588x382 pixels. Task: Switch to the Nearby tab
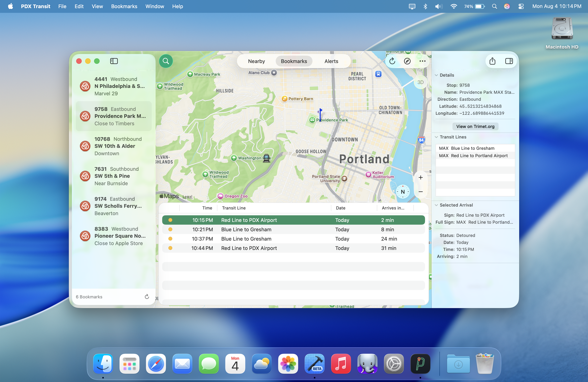tap(256, 61)
